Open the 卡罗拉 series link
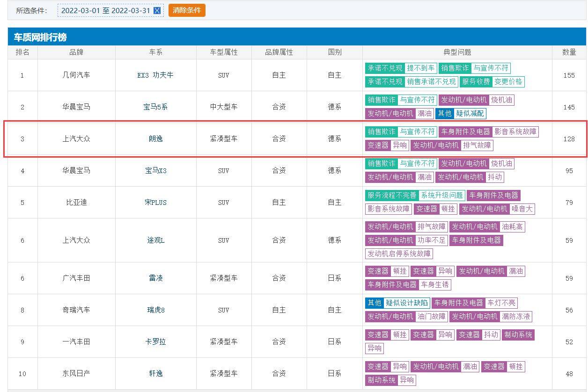This screenshot has width=588, height=392. pos(155,342)
